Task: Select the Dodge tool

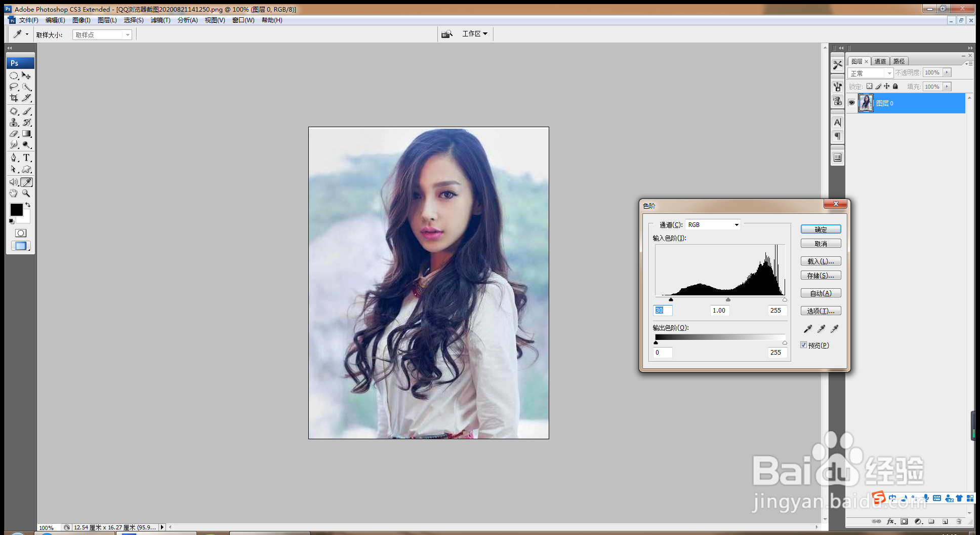Action: coord(27,145)
